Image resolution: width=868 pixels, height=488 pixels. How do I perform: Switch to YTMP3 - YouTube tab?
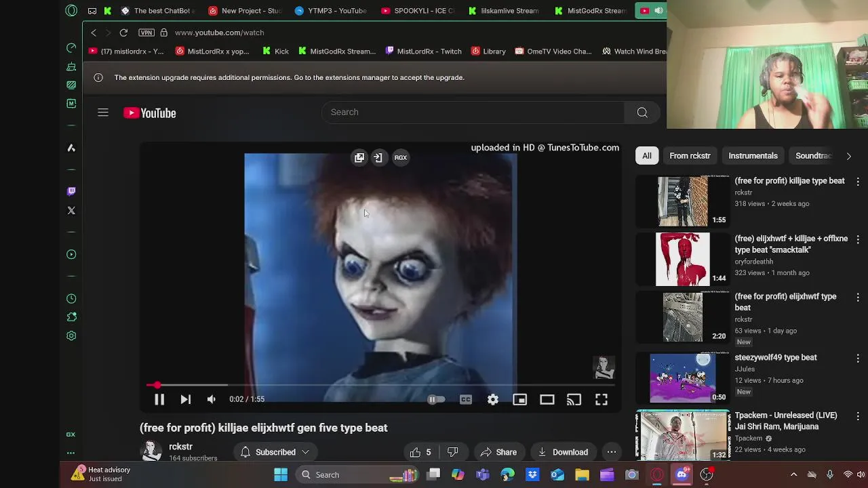(x=330, y=11)
